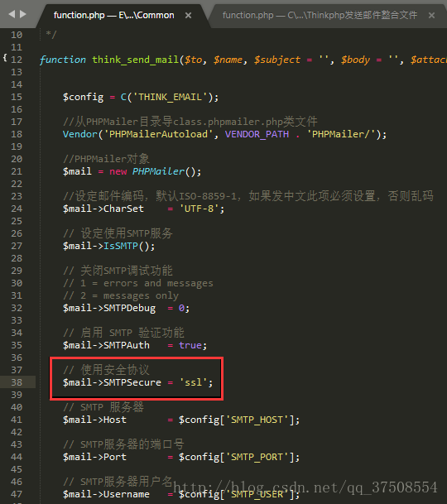Click $mail->IsSMTP() call
This screenshot has height=504, width=447.
click(108, 246)
